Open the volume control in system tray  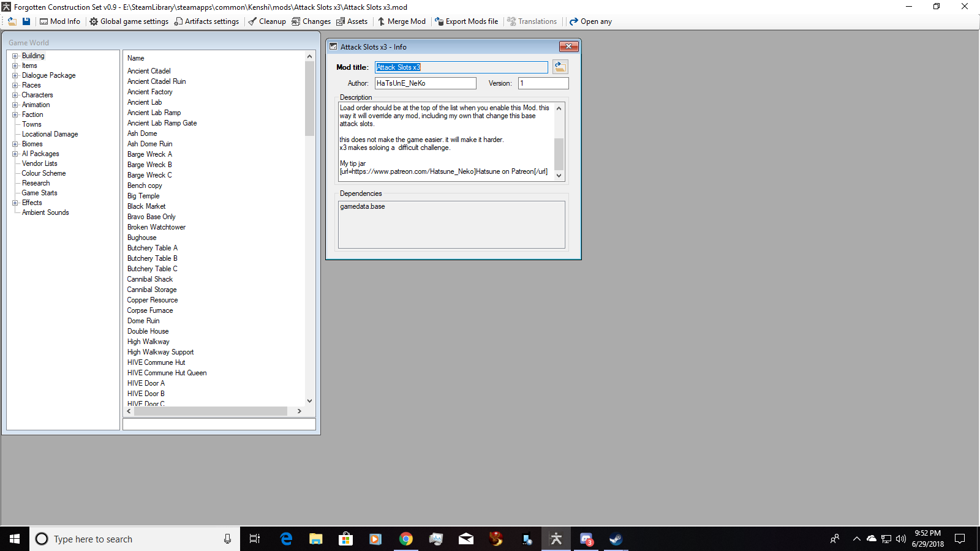(900, 539)
